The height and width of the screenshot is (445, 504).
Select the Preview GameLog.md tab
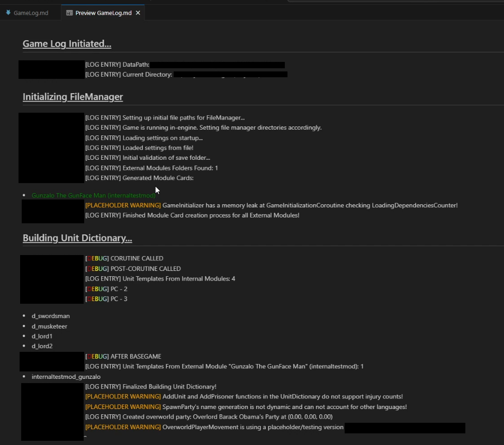click(x=103, y=13)
